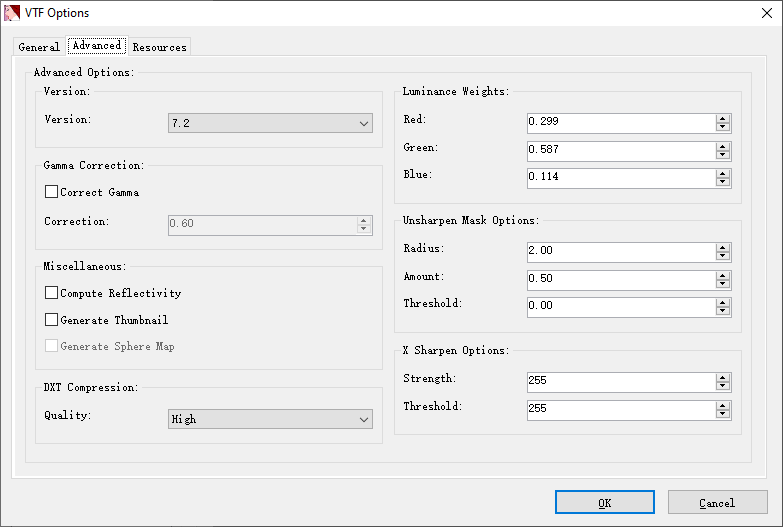Open the Version dropdown
The width and height of the screenshot is (783, 527).
coord(270,123)
